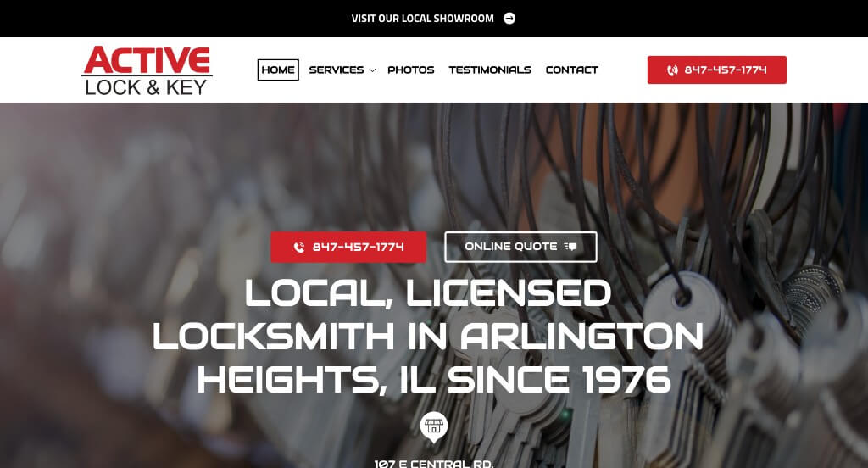
Task: Expand the Services dropdown chevron
Action: tap(373, 70)
